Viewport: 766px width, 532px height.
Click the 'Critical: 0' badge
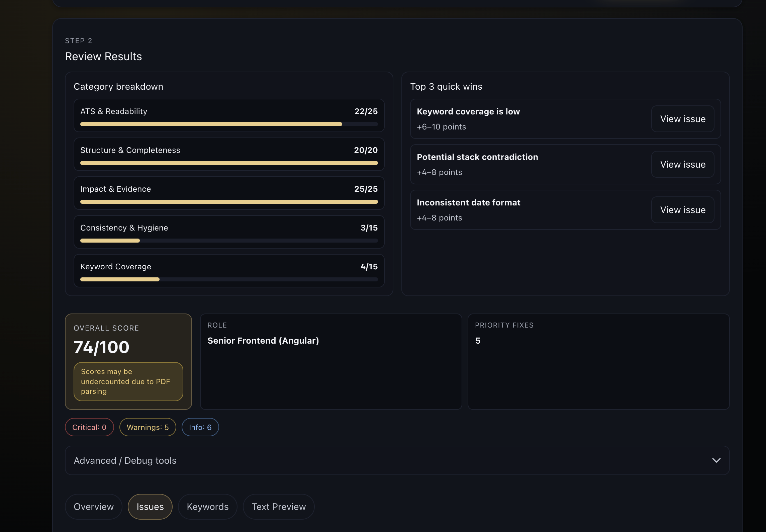[x=89, y=427]
